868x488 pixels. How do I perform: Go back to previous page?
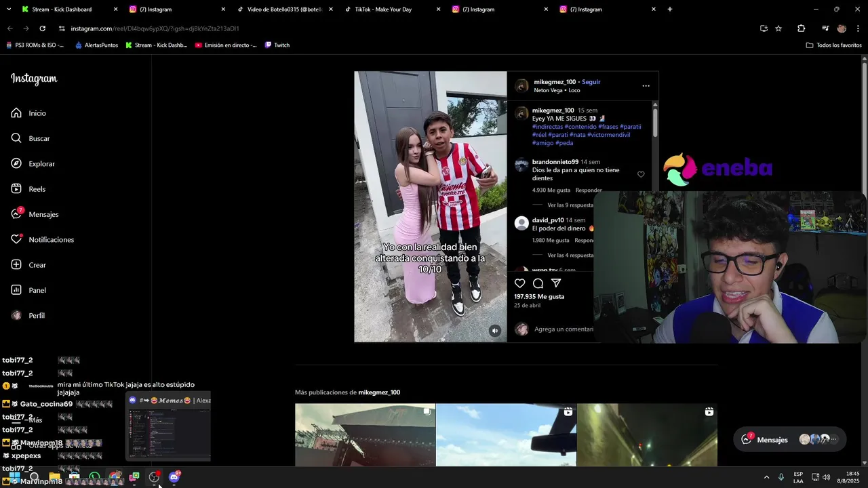[9, 28]
